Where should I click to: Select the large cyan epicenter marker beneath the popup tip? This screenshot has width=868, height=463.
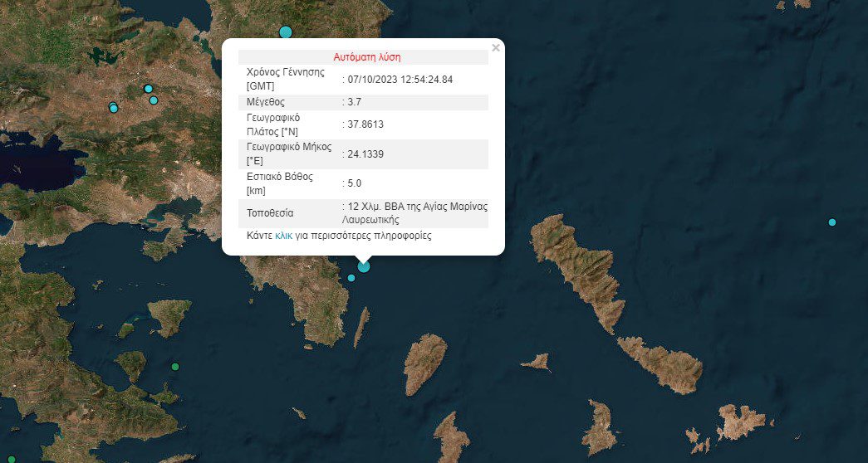363,266
